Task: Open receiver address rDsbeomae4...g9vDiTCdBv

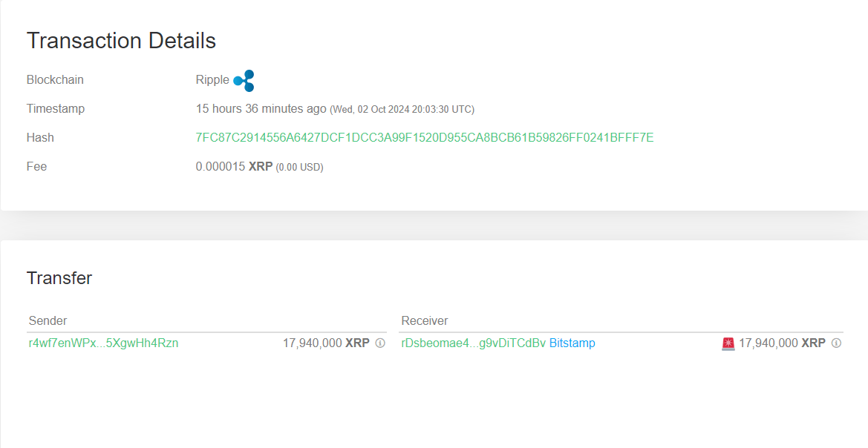Action: [473, 343]
